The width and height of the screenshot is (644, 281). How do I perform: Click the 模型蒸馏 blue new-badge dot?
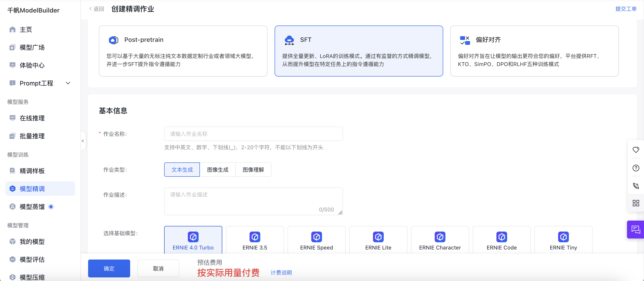point(51,207)
